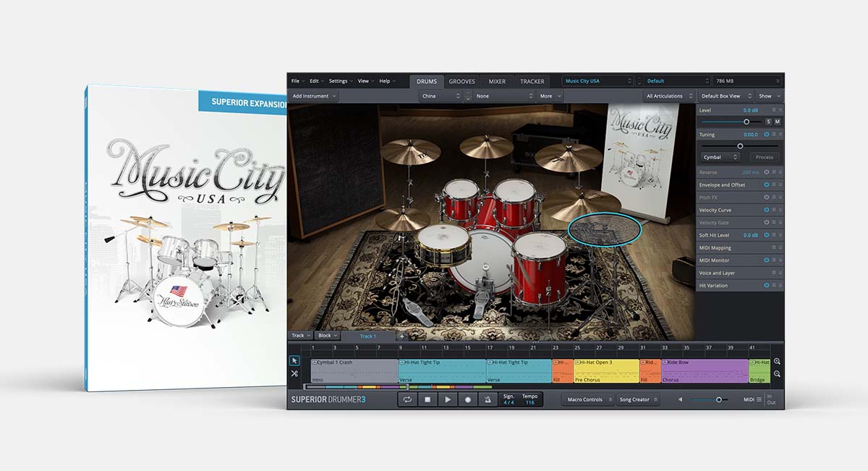This screenshot has height=471, width=868.
Task: Switch to the GROOVES tab
Action: click(462, 81)
